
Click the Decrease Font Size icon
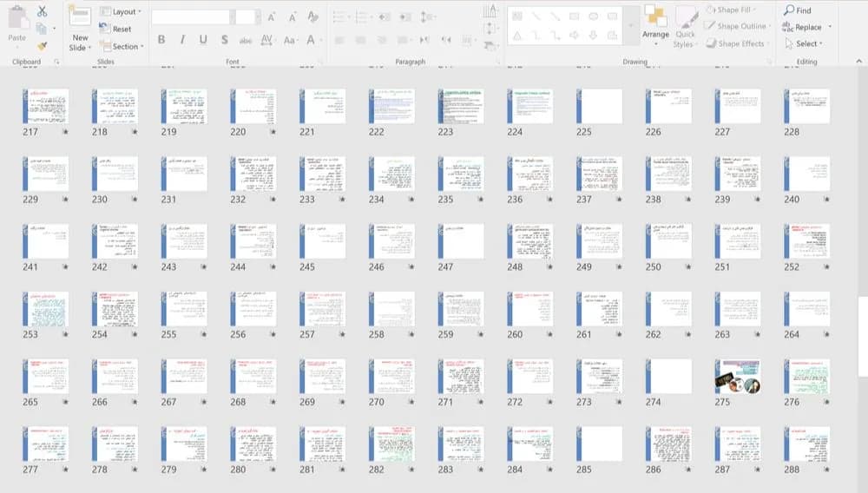pos(293,17)
